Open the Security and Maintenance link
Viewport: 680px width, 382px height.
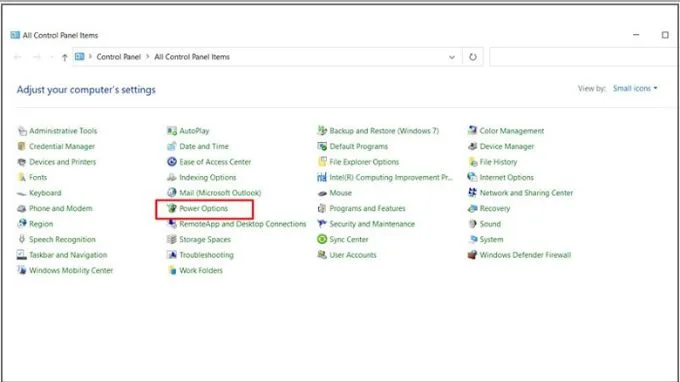click(372, 224)
